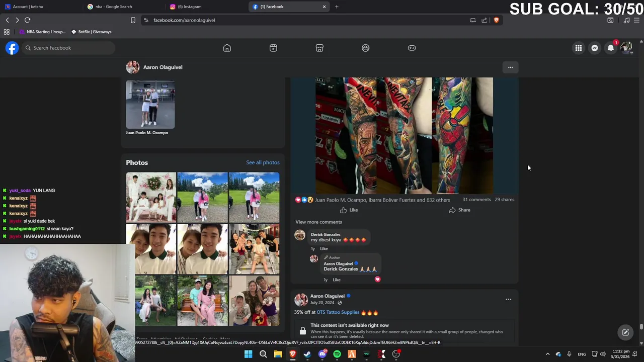Viewport: 644px width, 362px height.
Task: Click the new message compose icon
Action: coord(625,332)
